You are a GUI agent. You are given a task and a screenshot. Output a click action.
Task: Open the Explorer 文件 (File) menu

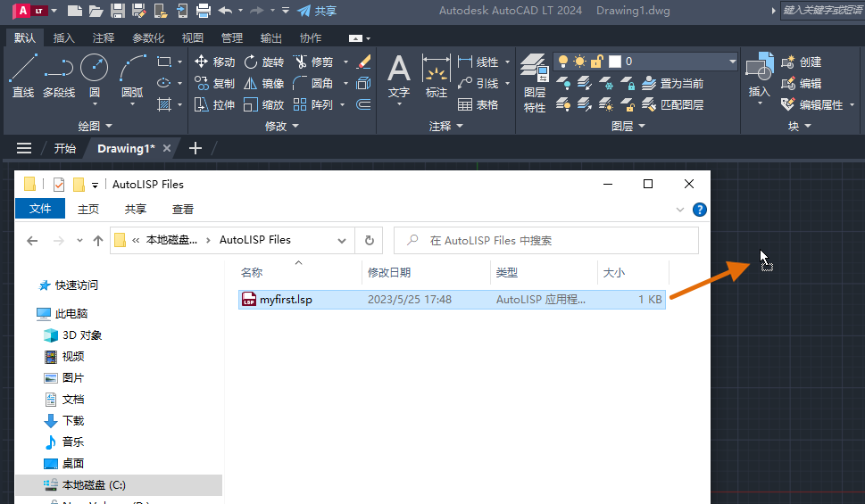tap(39, 209)
